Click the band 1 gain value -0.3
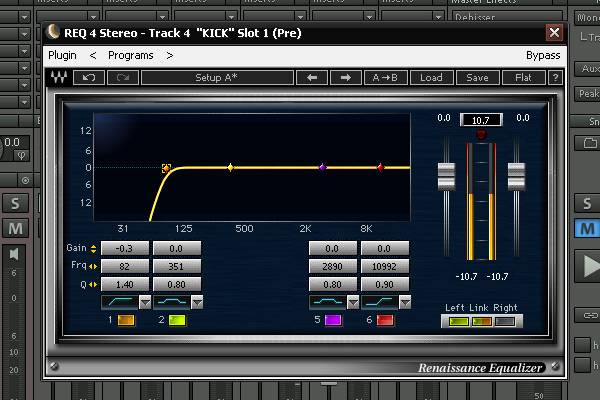This screenshot has height=400, width=600. [x=125, y=248]
